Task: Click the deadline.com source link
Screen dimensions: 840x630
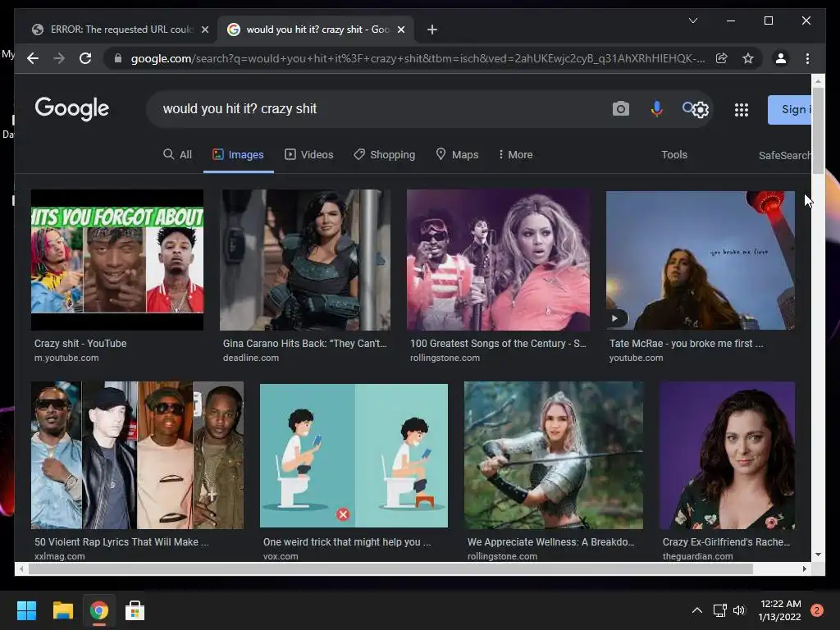Action: [251, 358]
